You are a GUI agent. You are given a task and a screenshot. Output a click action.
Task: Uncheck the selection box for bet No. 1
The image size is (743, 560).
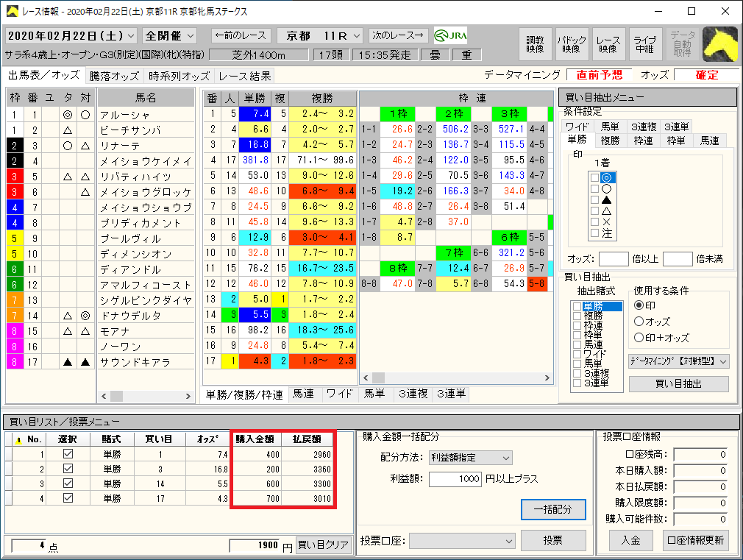68,455
